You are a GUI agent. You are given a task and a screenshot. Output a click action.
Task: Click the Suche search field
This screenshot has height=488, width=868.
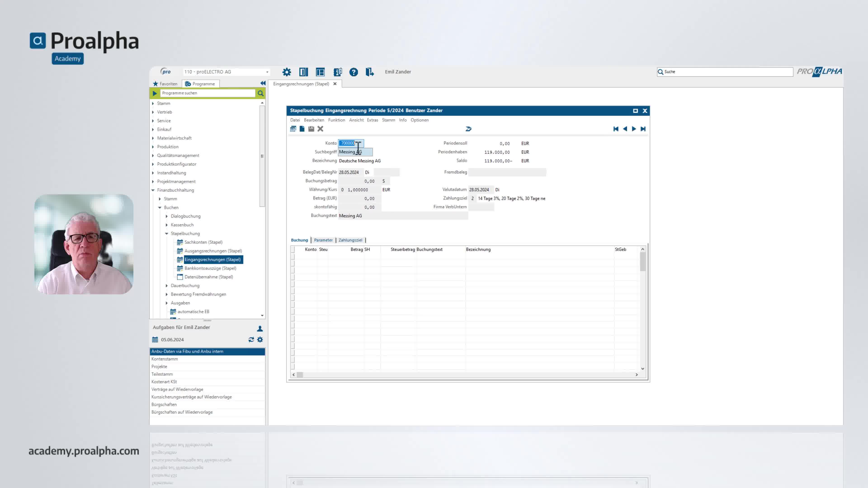(725, 72)
